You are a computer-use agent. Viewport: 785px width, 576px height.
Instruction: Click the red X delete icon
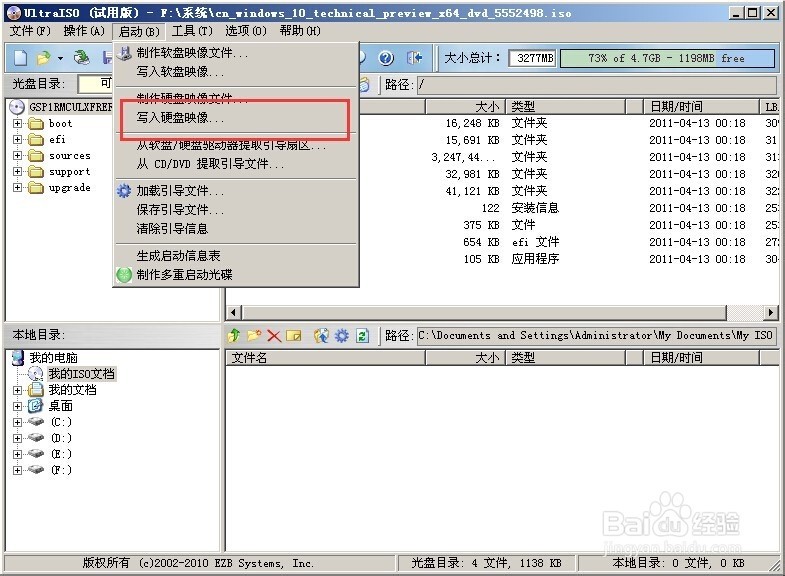pyautogui.click(x=273, y=336)
